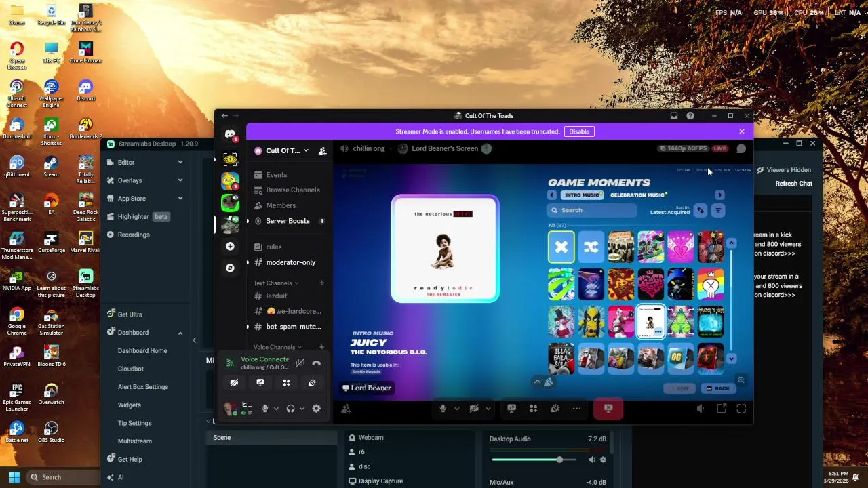Mute microphone in Discord user panel
Image resolution: width=868 pixels, height=488 pixels.
click(x=264, y=409)
